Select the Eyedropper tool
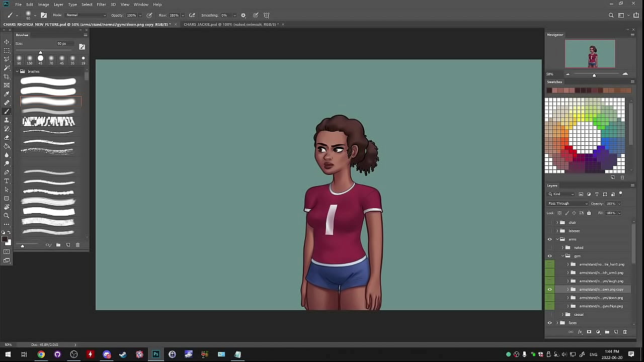644x362 pixels. pyautogui.click(x=7, y=94)
